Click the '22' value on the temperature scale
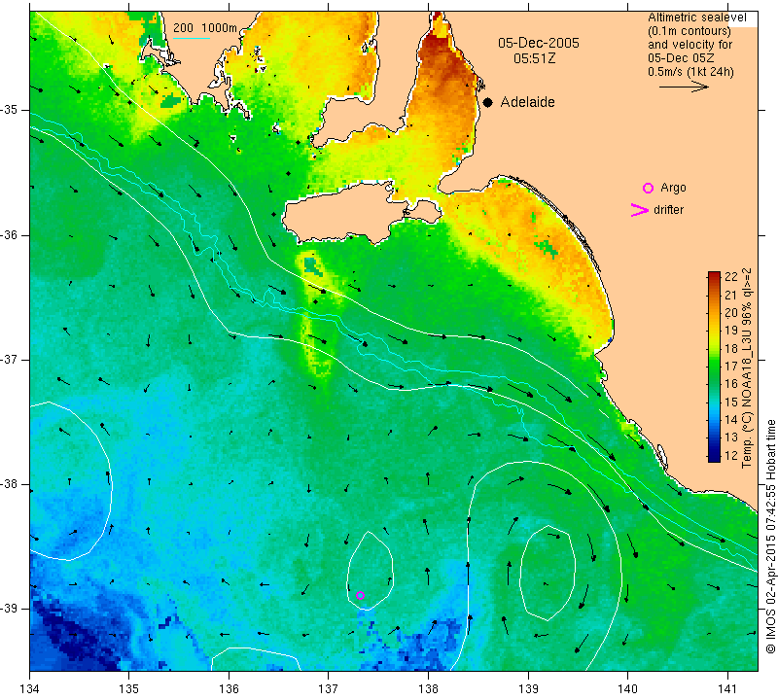The width and height of the screenshot is (778, 700). tap(731, 277)
